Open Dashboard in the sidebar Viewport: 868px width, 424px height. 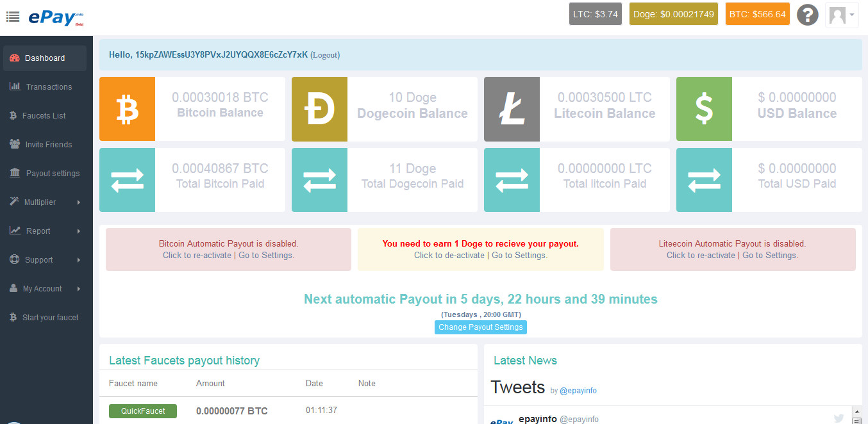(45, 58)
